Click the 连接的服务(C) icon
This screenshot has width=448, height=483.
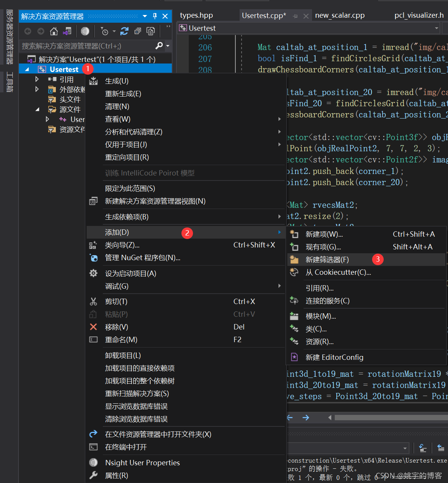[294, 301]
